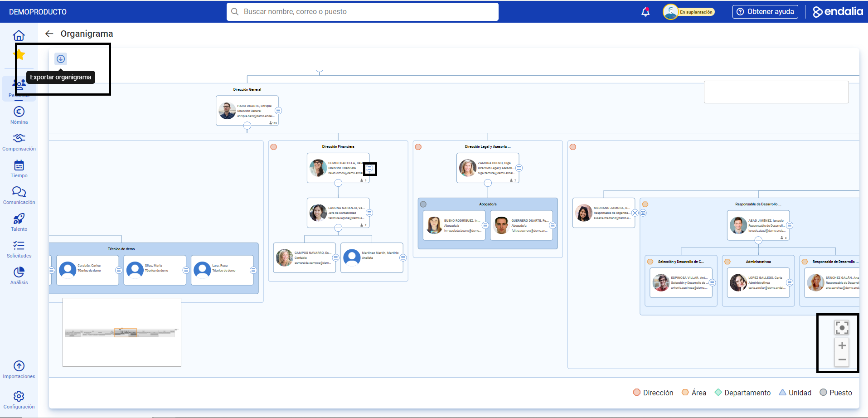Image resolution: width=868 pixels, height=418 pixels.
Task: Open menu icon on ESPINOSA VILLAR card
Action: [x=712, y=282]
